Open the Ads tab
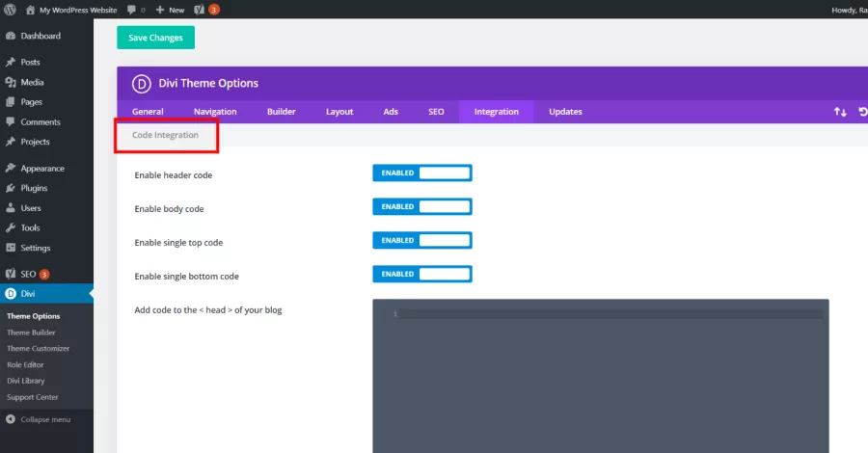 [x=391, y=112]
